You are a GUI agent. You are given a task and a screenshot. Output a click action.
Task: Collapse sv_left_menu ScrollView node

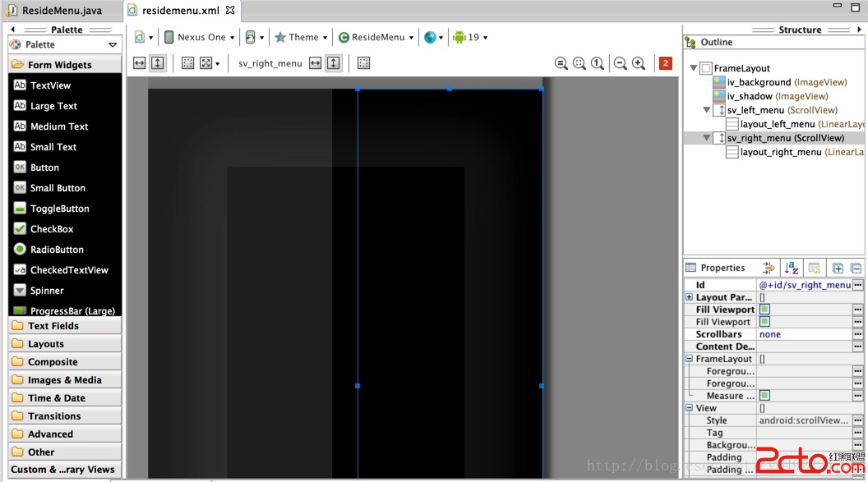coord(707,110)
